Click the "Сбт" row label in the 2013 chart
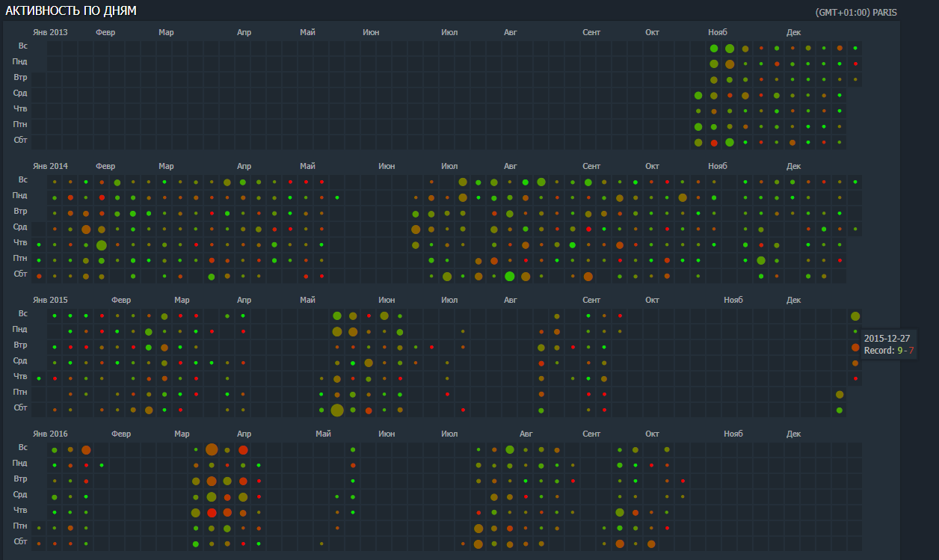The image size is (939, 560). tap(21, 140)
